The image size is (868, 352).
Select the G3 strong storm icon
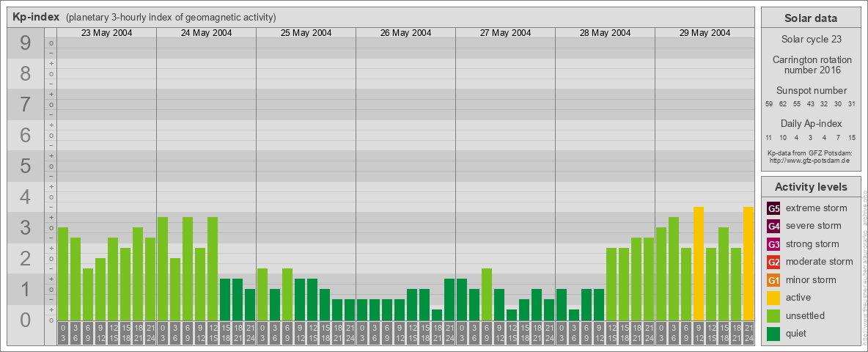point(773,244)
